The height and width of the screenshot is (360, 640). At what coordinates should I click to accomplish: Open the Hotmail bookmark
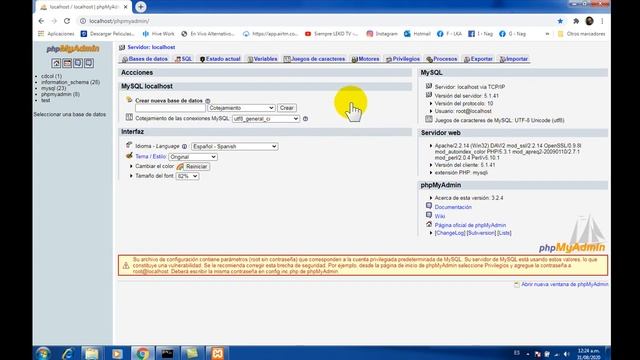(417, 34)
